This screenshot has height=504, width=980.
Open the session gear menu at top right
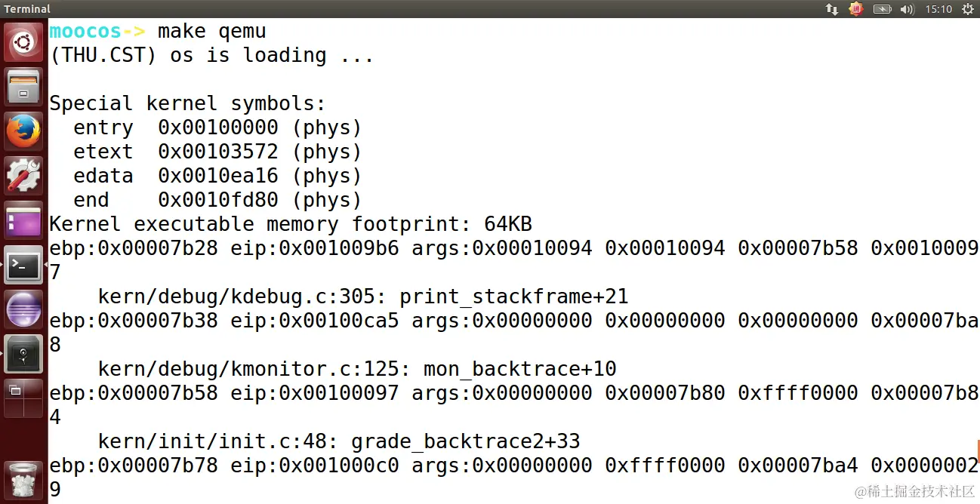pos(967,9)
